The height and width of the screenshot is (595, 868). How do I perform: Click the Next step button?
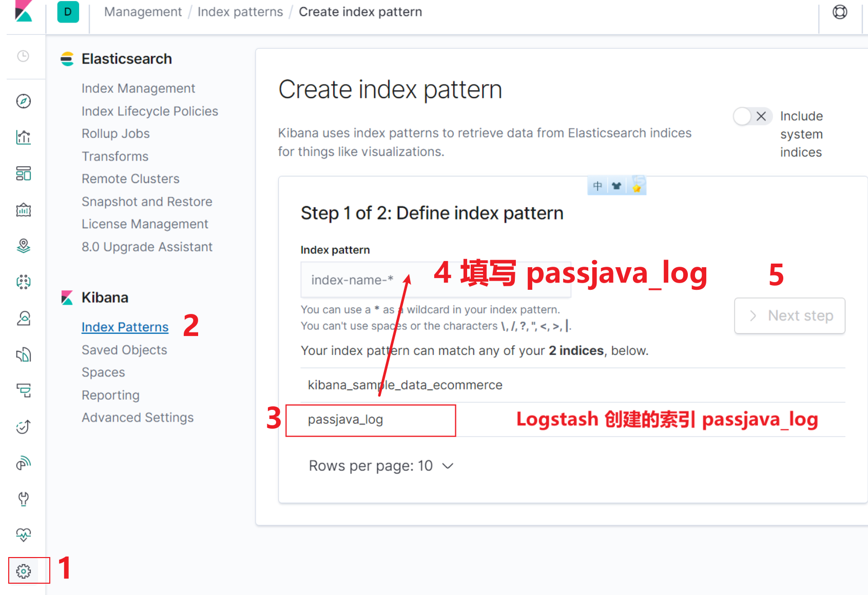click(789, 316)
